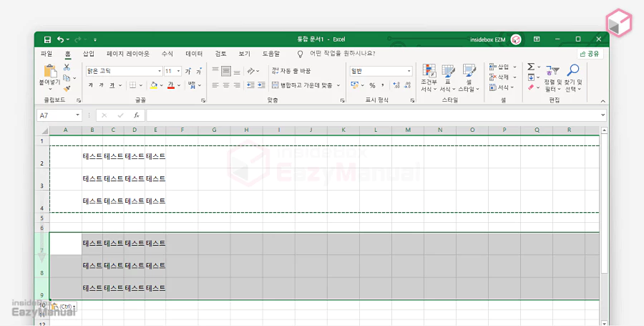Click Merge & Center (병합하고 가운데 맞춤)

tap(302, 85)
